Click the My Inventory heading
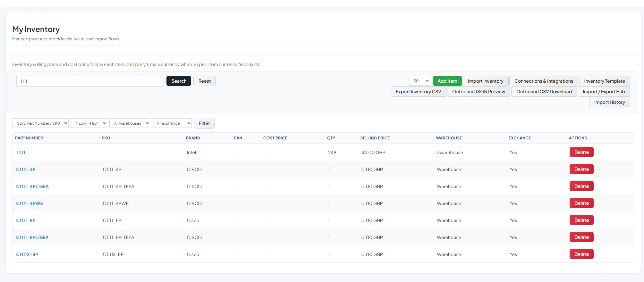 tap(36, 29)
